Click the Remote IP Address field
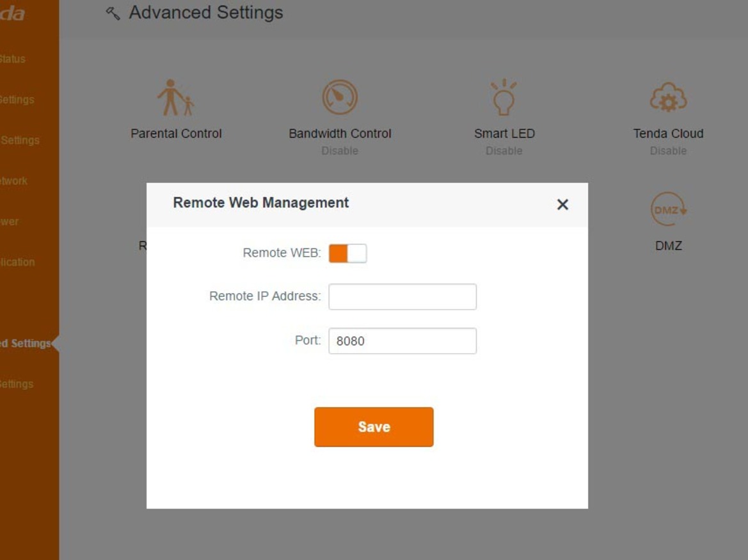The height and width of the screenshot is (560, 748). pyautogui.click(x=402, y=297)
